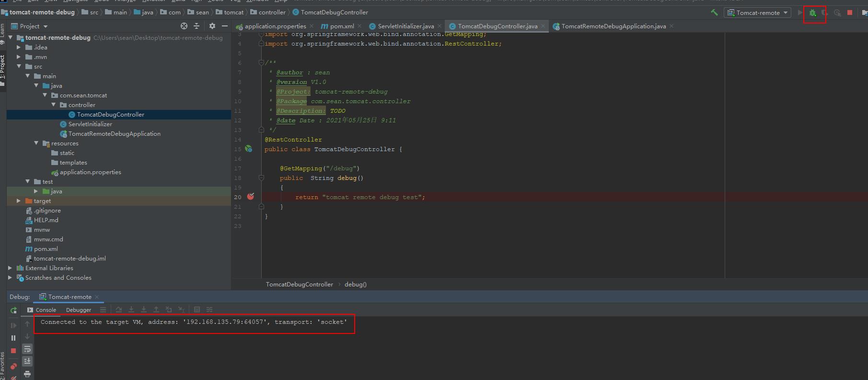Rerun Tomcat-remote in debug panel
Viewport: 868px width, 380px height.
(13, 310)
